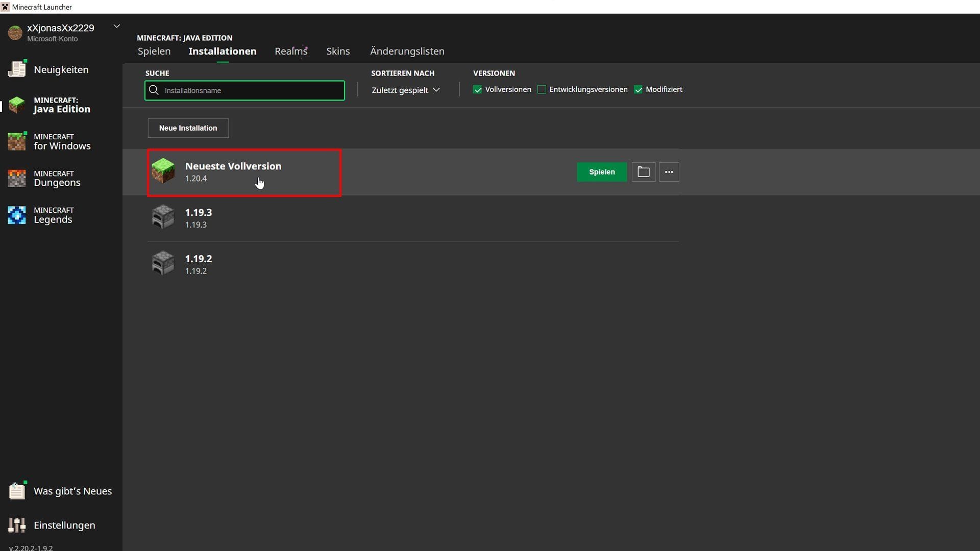Select Neueste Vollversion installation name
Screen dimensions: 980x551
tap(233, 166)
